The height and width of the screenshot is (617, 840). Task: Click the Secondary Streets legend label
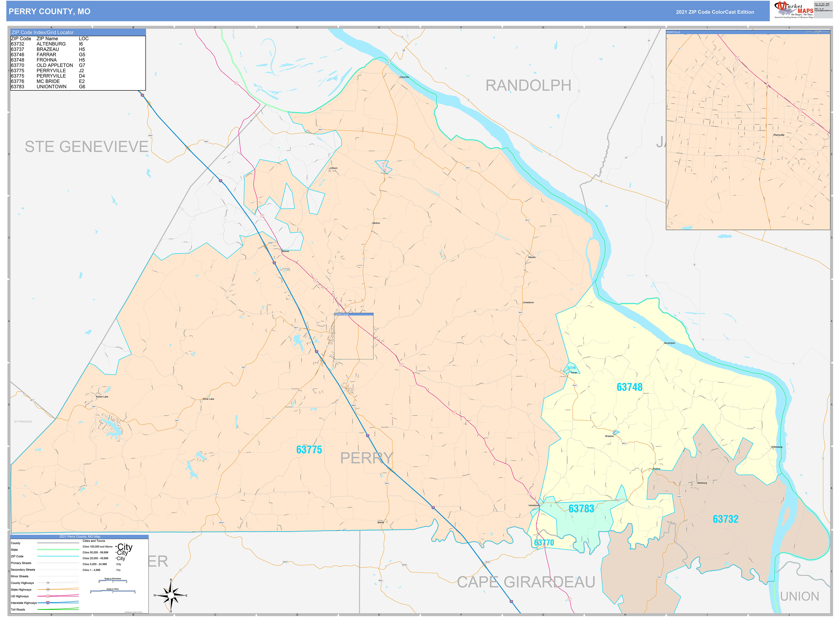point(23,570)
